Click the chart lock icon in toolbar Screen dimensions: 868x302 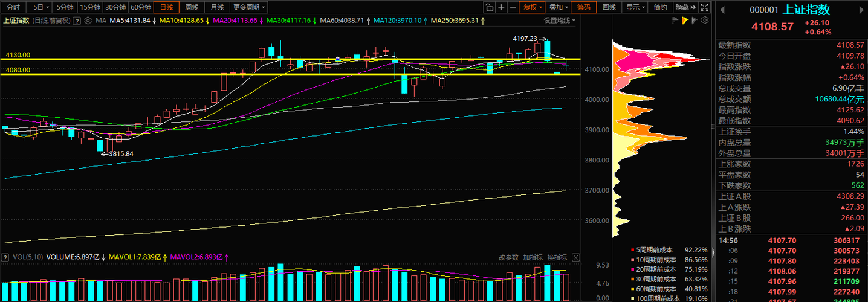[489, 7]
